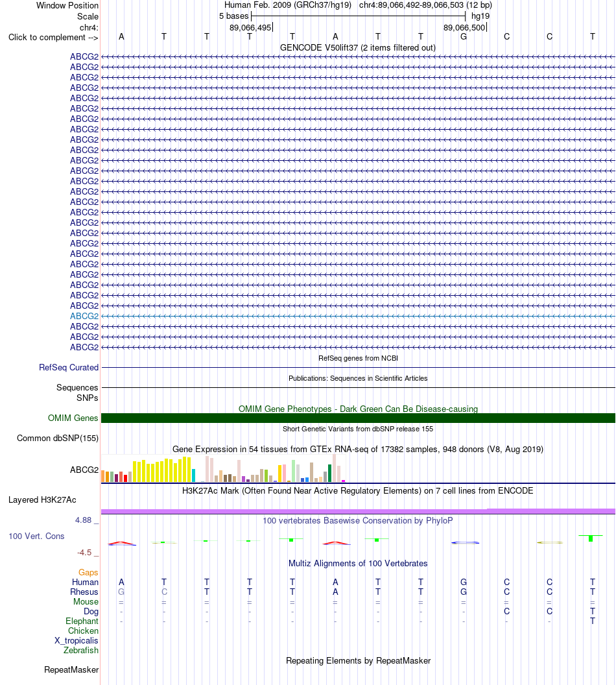
Task: Click the Zebrafish species label
Action: 81,650
